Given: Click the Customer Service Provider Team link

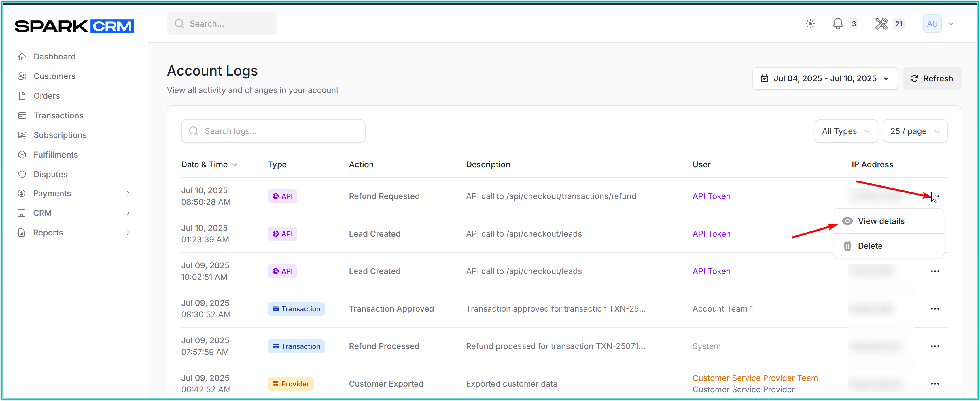Looking at the screenshot, I should point(755,378).
